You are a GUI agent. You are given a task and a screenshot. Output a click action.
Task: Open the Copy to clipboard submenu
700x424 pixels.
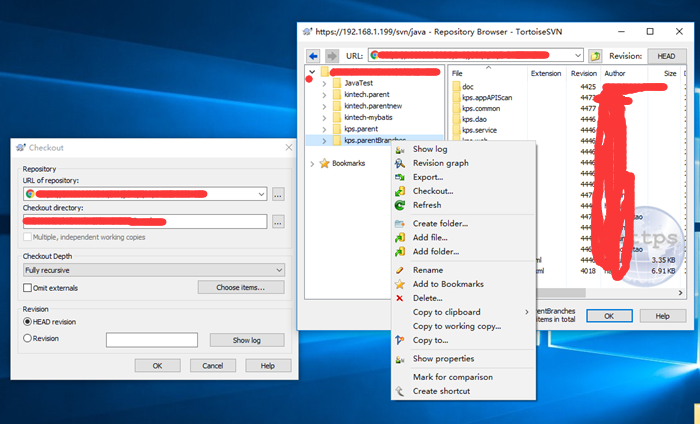tap(463, 312)
